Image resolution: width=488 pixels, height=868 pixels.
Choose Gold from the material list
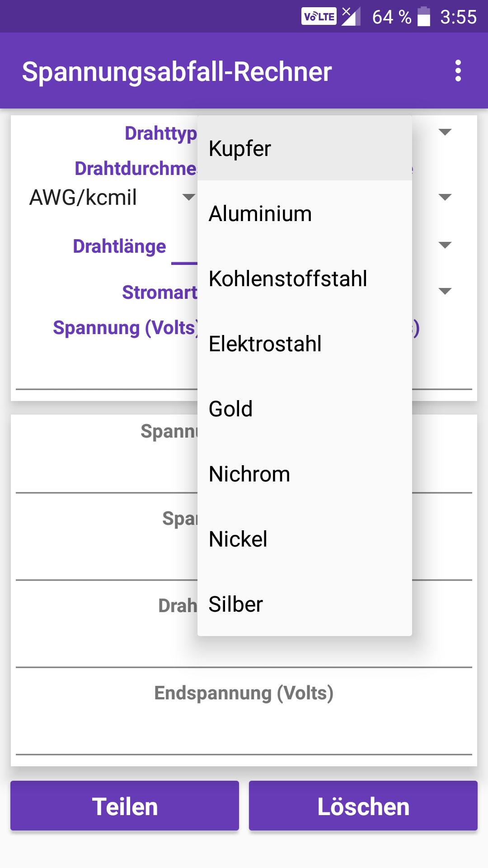pos(305,409)
